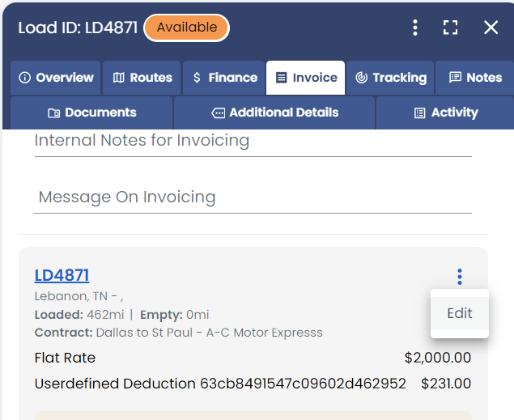Show the Additional Details tab
Viewport: 514px width, 420px height.
(x=274, y=112)
